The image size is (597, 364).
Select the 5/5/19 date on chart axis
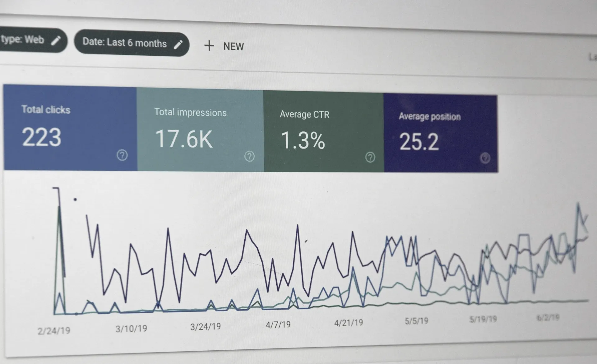416,321
